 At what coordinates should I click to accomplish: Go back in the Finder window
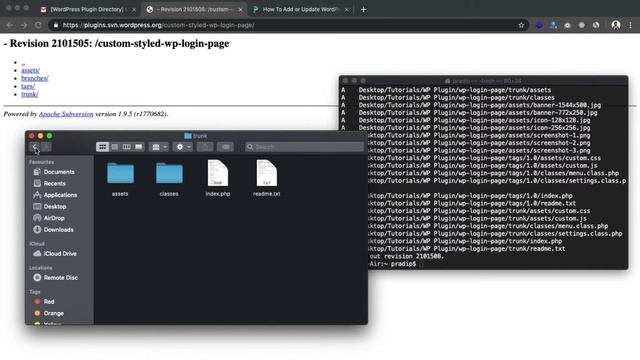(35, 147)
